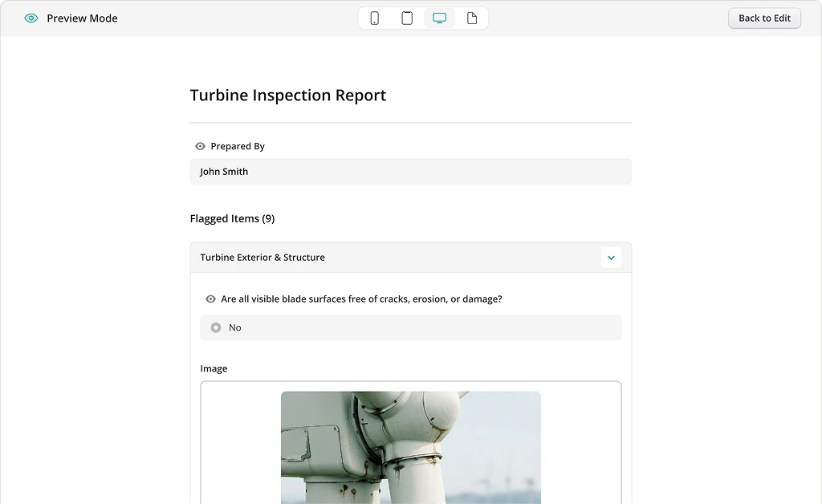Screen dimensions: 822x504
Task: Select the No radio button
Action: [x=216, y=327]
